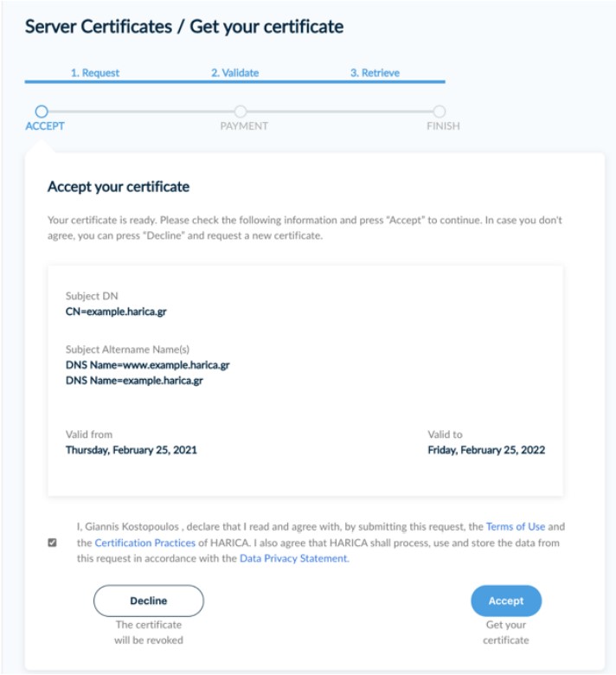Click the Thursday, February 25, 2021 date

tap(132, 450)
